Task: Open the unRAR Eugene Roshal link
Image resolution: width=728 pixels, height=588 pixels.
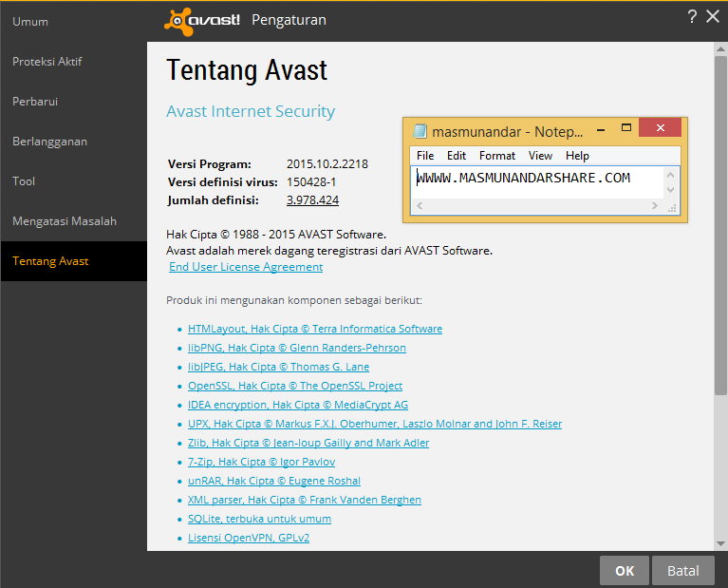Action: [274, 481]
